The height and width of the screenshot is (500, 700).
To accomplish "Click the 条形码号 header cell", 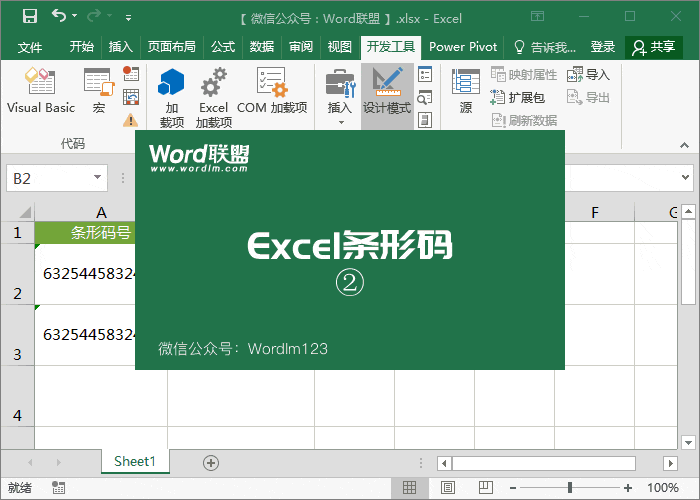I will (x=85, y=233).
